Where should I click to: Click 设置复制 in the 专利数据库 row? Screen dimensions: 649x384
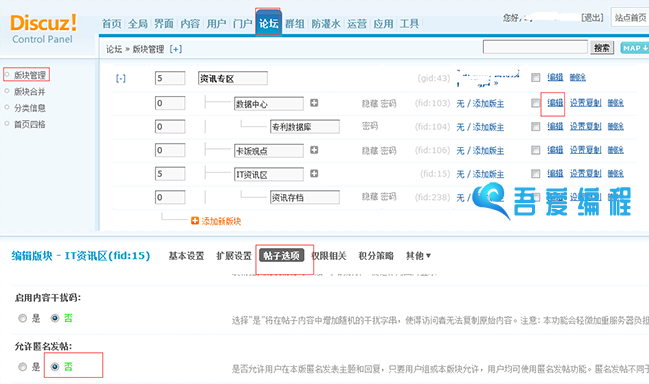pos(585,126)
